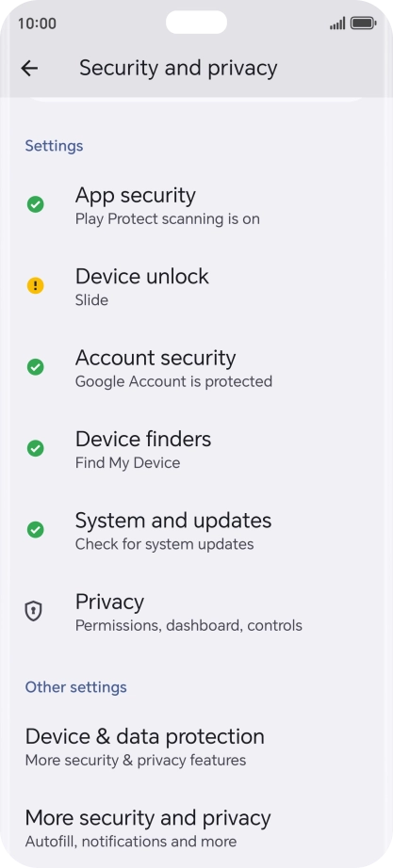Tap the signal strength icon
The width and height of the screenshot is (393, 868).
point(337,24)
